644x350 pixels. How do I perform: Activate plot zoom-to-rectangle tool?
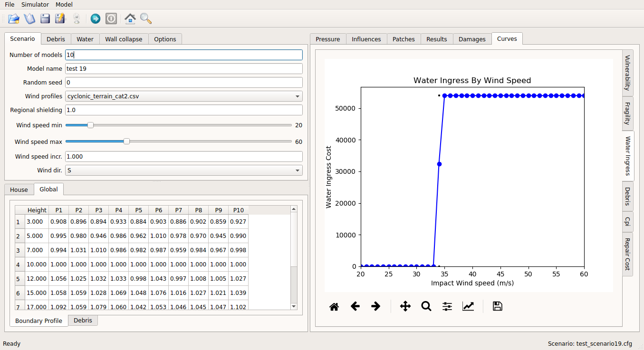point(426,306)
